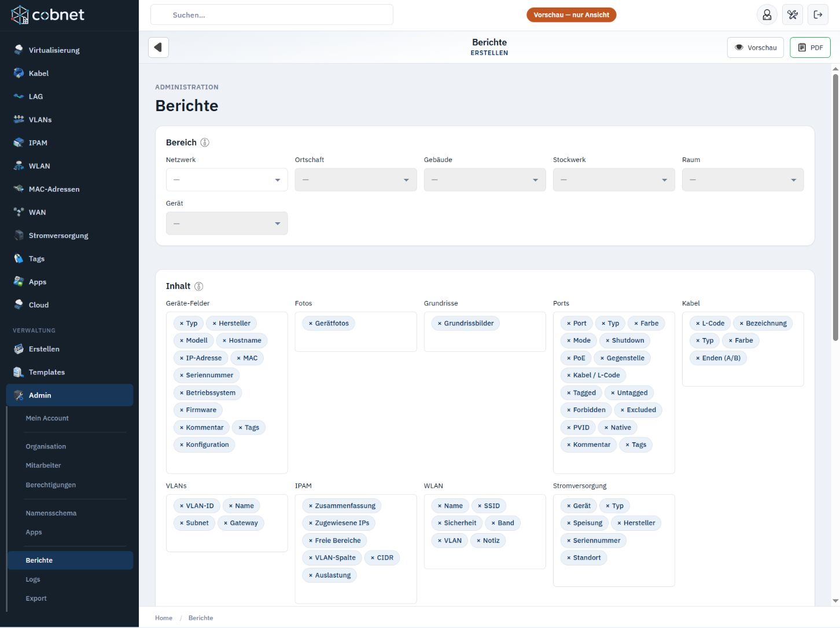
Task: Remove the Gerätfotos tag from Fotos
Action: tap(311, 324)
